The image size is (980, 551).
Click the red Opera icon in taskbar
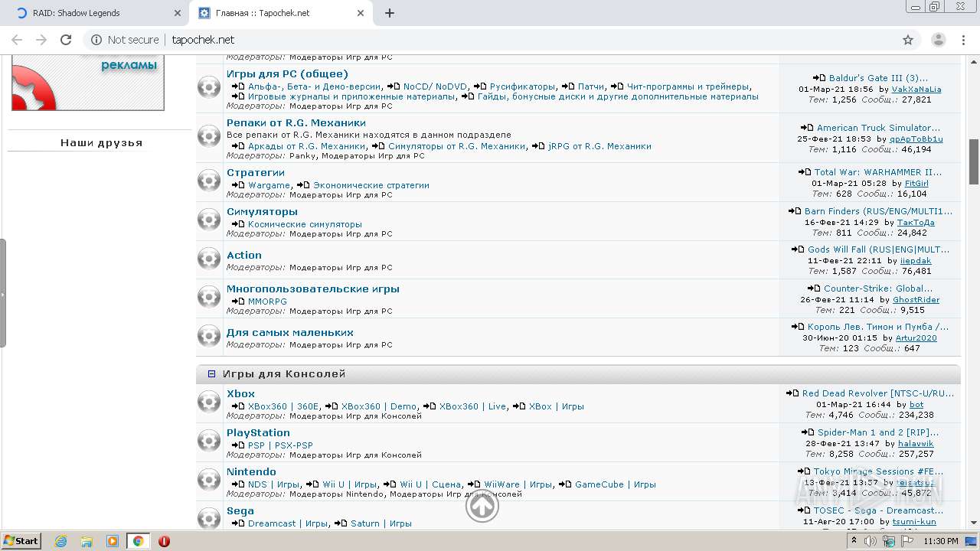164,541
